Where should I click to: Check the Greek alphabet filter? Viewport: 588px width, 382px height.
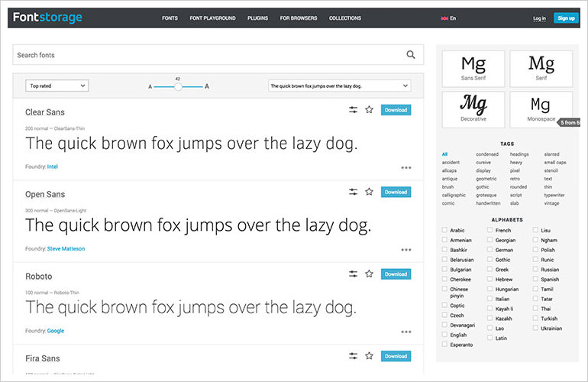coord(489,269)
